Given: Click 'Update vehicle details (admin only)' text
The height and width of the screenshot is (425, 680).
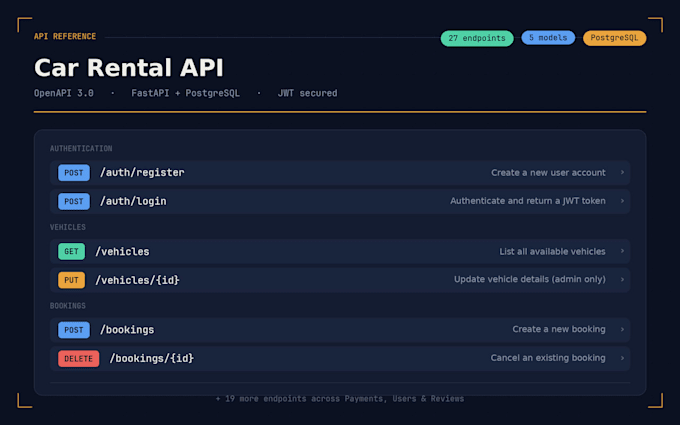Looking at the screenshot, I should tap(530, 279).
